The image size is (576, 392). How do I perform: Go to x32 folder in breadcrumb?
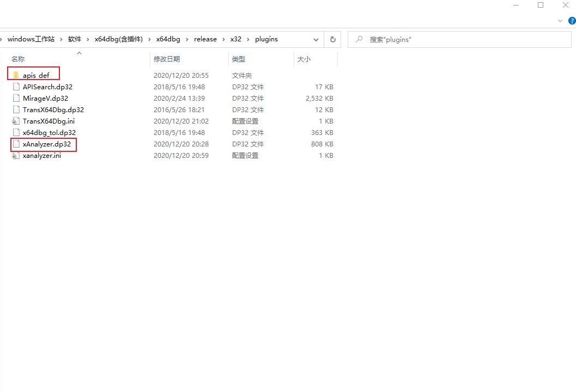(236, 39)
